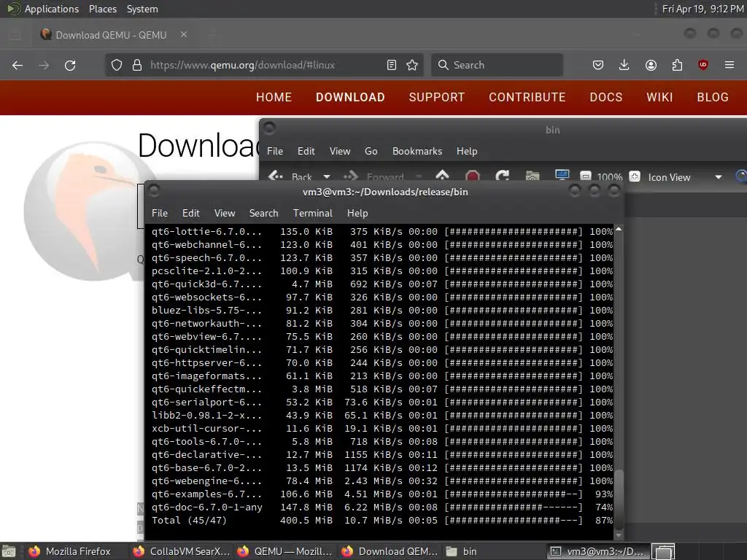Reload the QEMU download page
Screen dimensions: 747x560
click(70, 65)
